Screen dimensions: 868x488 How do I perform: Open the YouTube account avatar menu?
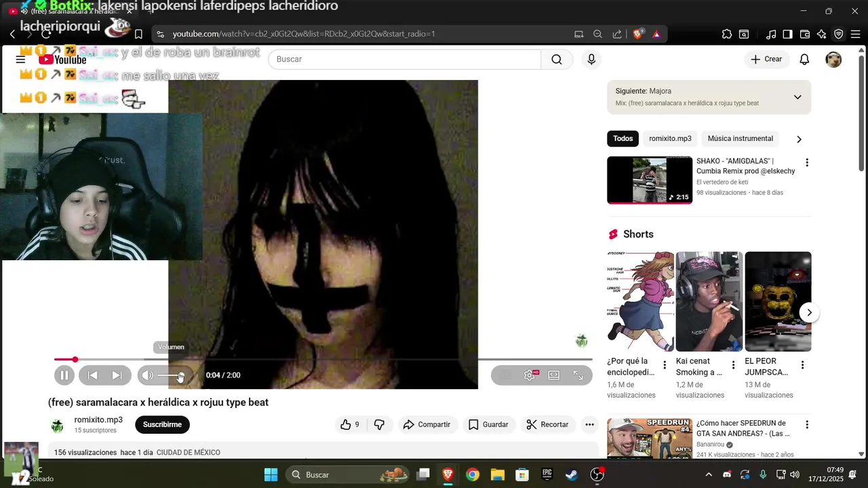(833, 59)
